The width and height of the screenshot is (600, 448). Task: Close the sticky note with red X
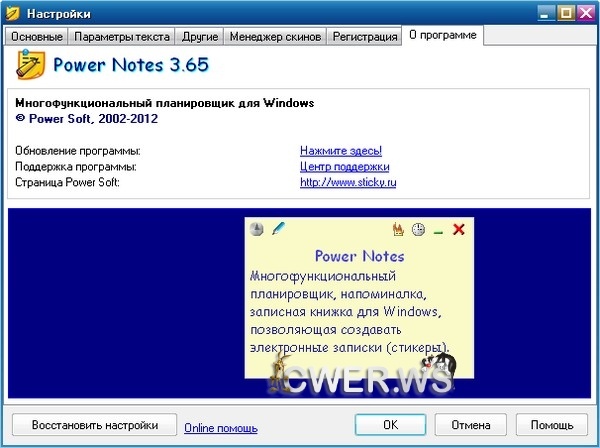point(459,230)
